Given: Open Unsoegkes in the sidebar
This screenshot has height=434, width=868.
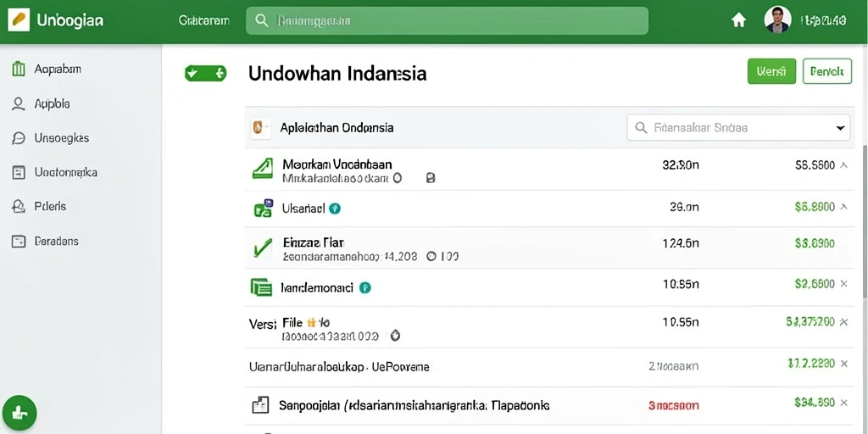Looking at the screenshot, I should (x=61, y=138).
